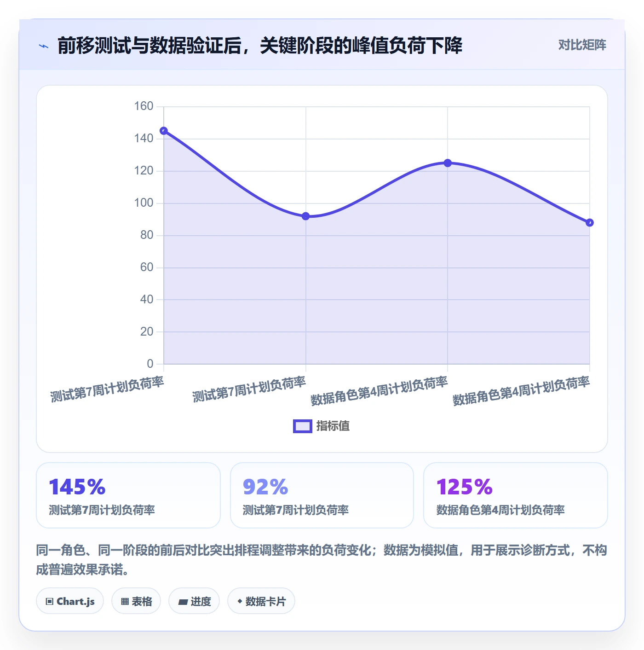Click the y-axis label 100
The image size is (644, 650).
coord(144,203)
